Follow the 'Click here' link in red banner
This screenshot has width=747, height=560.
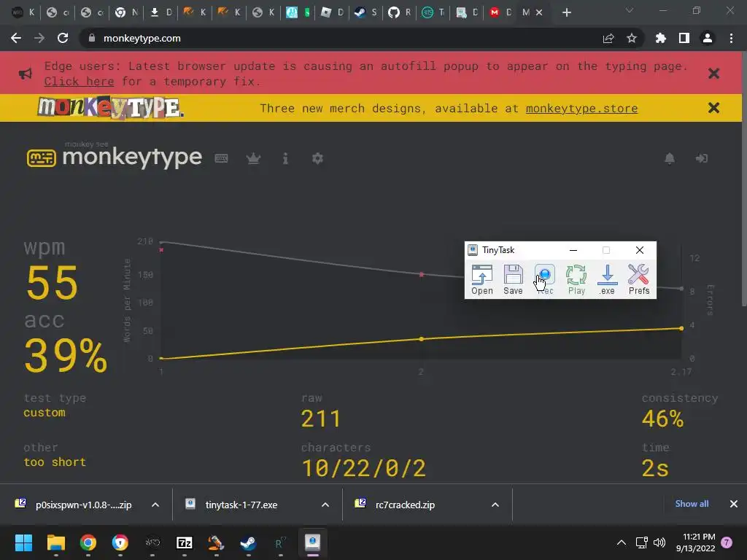79,82
